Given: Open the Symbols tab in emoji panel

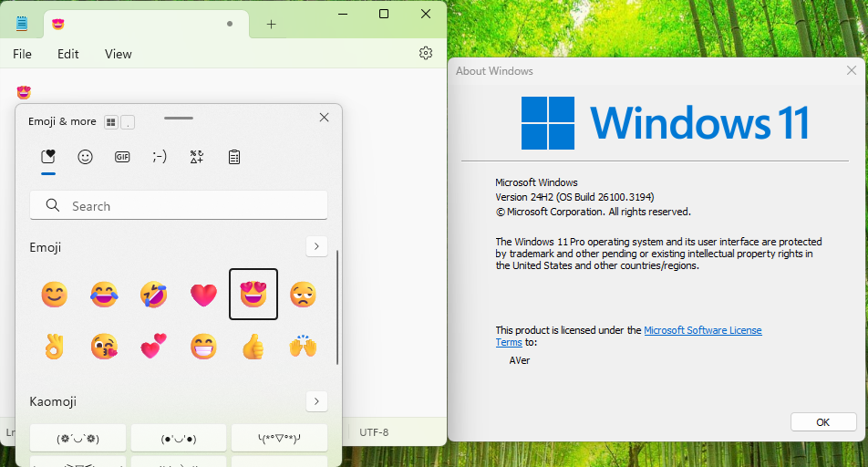Looking at the screenshot, I should 197,157.
